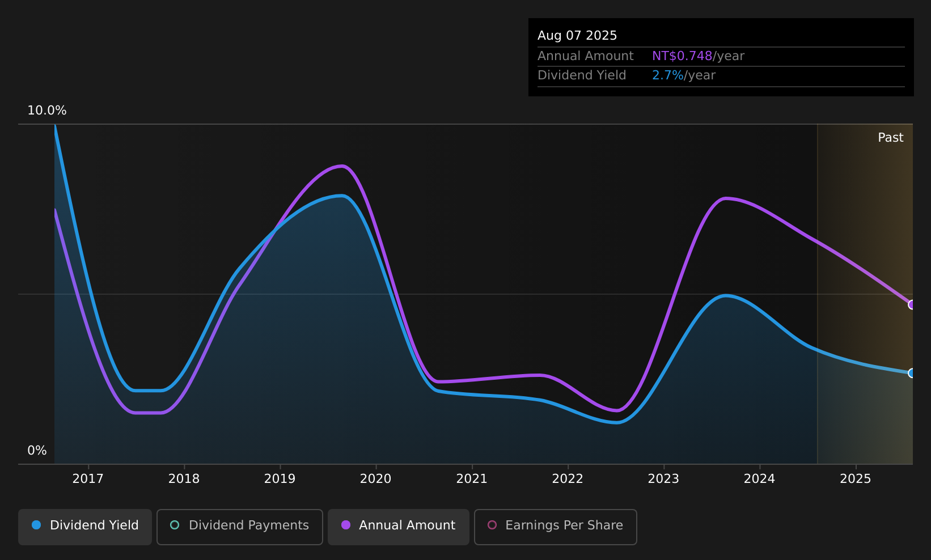The width and height of the screenshot is (931, 560).
Task: Click the 0% y-axis label
Action: 37,451
